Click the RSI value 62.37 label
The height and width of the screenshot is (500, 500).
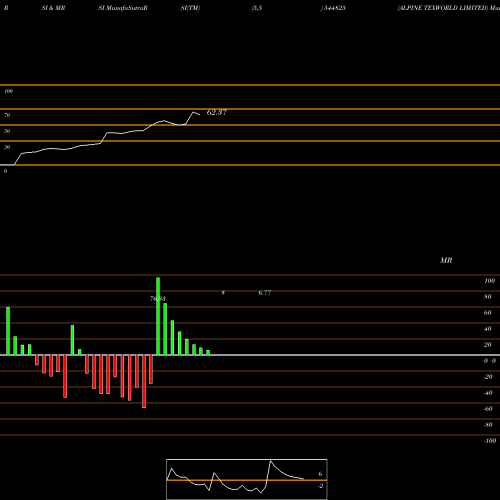(217, 112)
